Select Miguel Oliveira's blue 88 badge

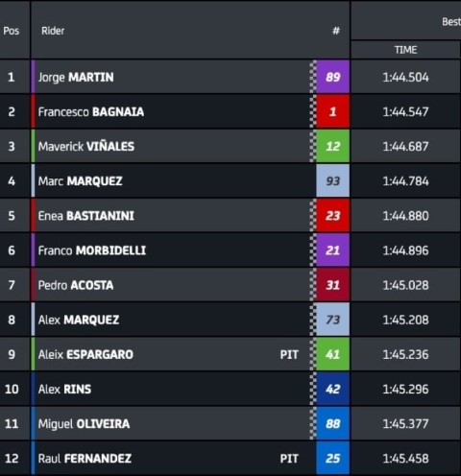(x=332, y=423)
